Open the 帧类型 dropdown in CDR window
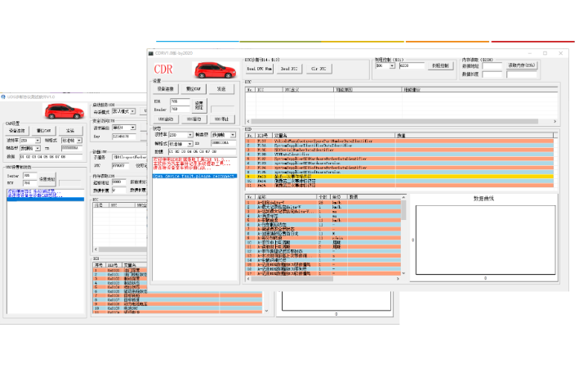588x368 pixels. [233, 135]
